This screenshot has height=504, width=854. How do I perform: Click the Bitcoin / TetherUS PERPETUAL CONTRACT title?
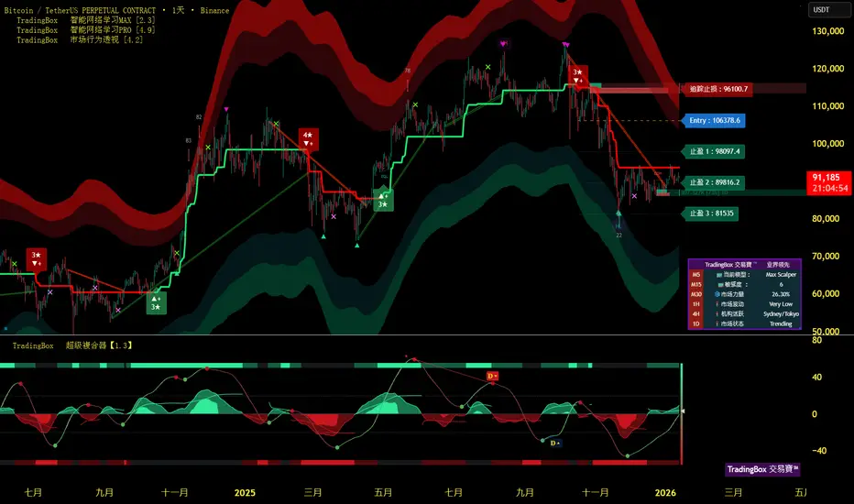pos(80,10)
